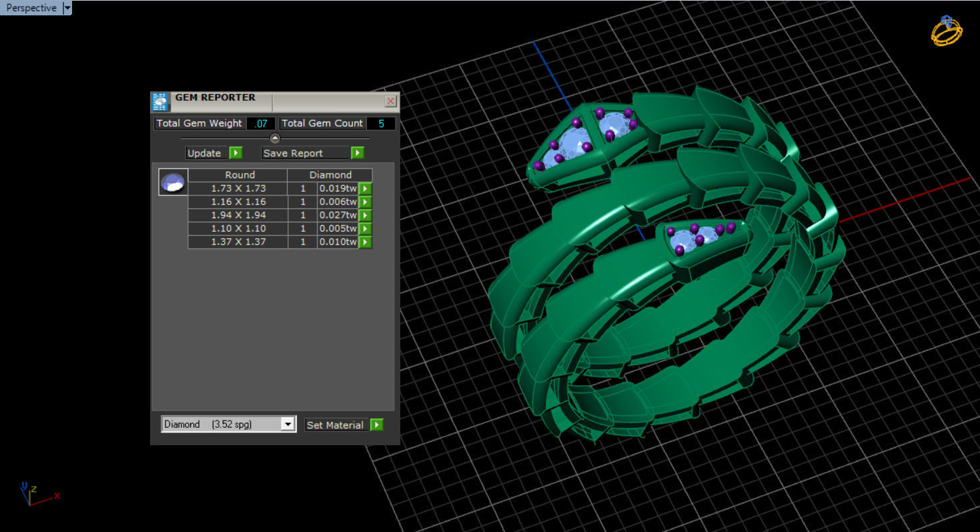Click the Total Gem Weight value field
The height and width of the screenshot is (532, 980).
point(261,123)
